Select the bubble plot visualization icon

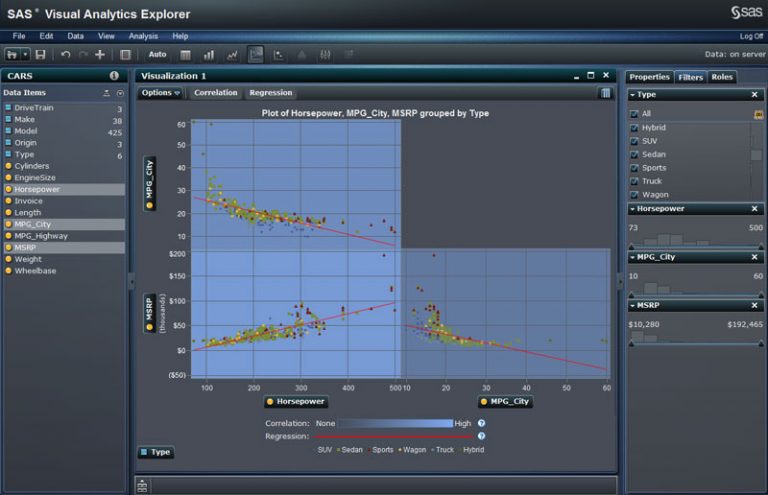click(279, 55)
